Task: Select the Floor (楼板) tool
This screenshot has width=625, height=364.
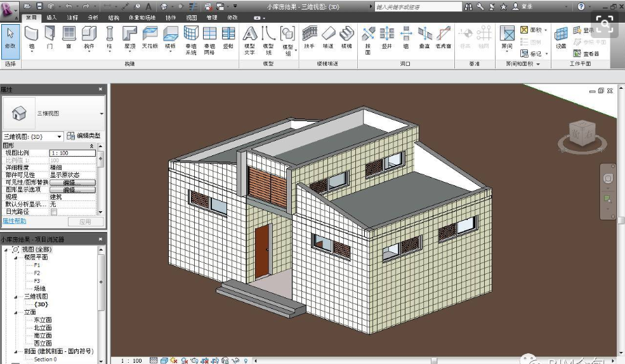Action: 170,38
